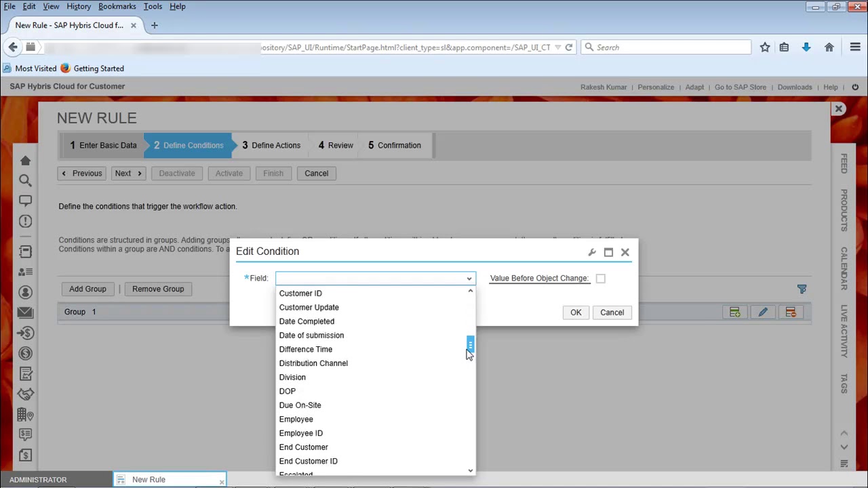This screenshot has height=488, width=868.
Task: Click the power log off icon
Action: pos(855,87)
